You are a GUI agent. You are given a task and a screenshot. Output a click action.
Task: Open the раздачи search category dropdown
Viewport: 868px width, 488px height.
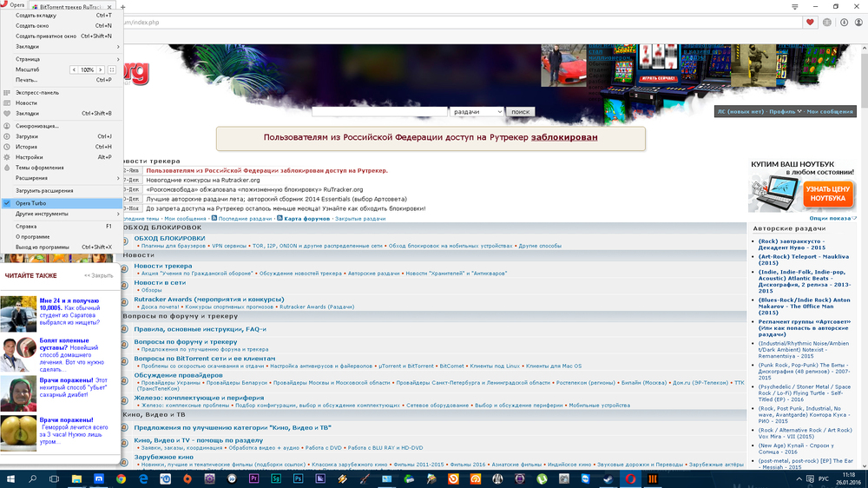pyautogui.click(x=477, y=112)
